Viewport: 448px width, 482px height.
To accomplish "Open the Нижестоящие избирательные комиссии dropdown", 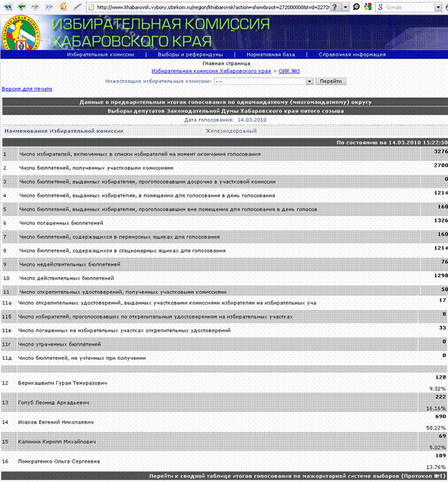I will pos(309,82).
